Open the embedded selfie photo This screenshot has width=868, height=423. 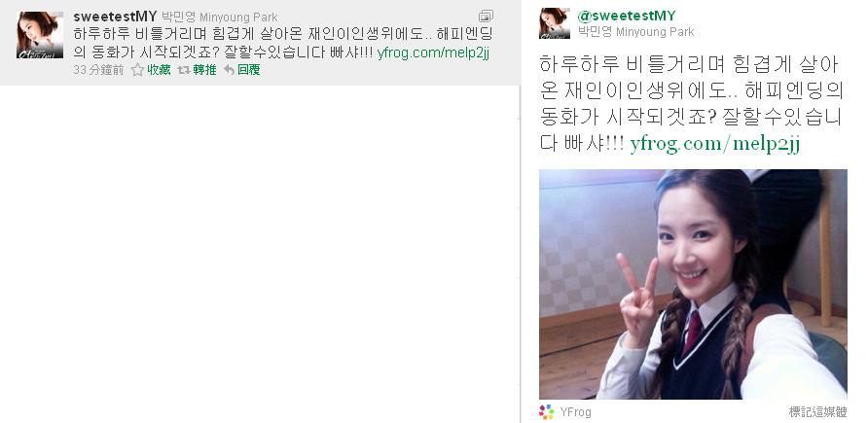click(x=693, y=284)
